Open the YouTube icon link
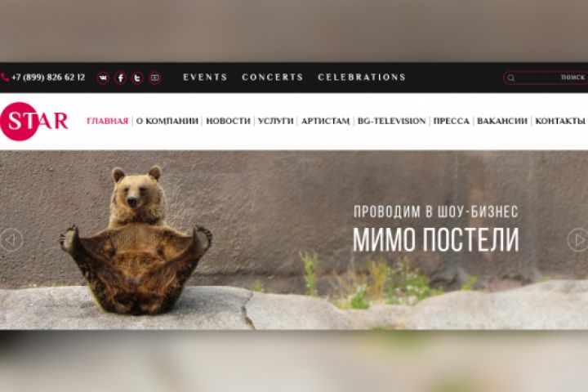This screenshot has width=588, height=392. (155, 78)
